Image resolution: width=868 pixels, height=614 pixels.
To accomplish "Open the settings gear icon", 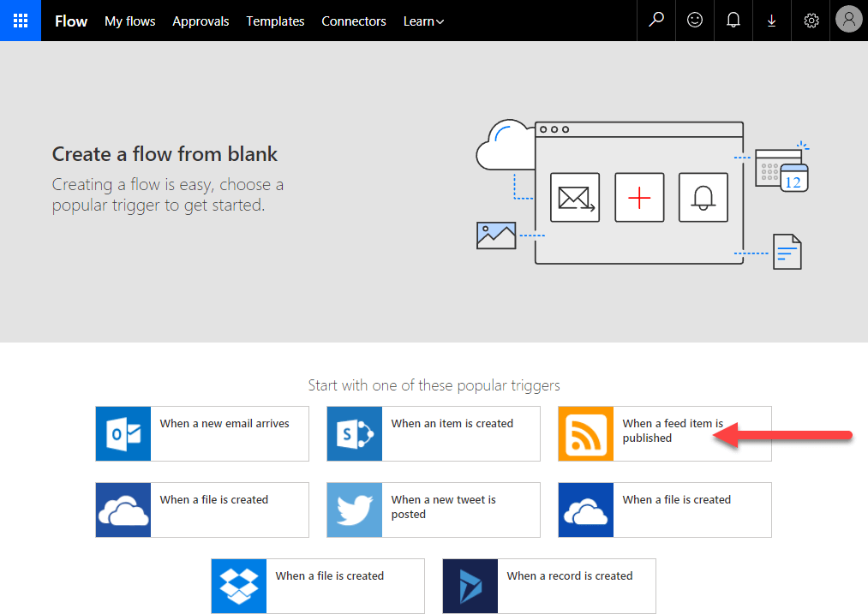I will click(x=811, y=21).
